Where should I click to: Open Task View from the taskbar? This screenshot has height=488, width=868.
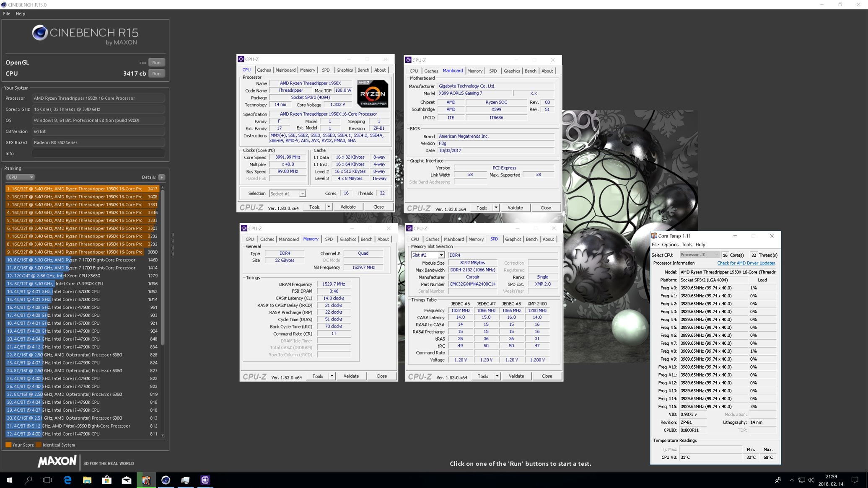click(x=47, y=480)
